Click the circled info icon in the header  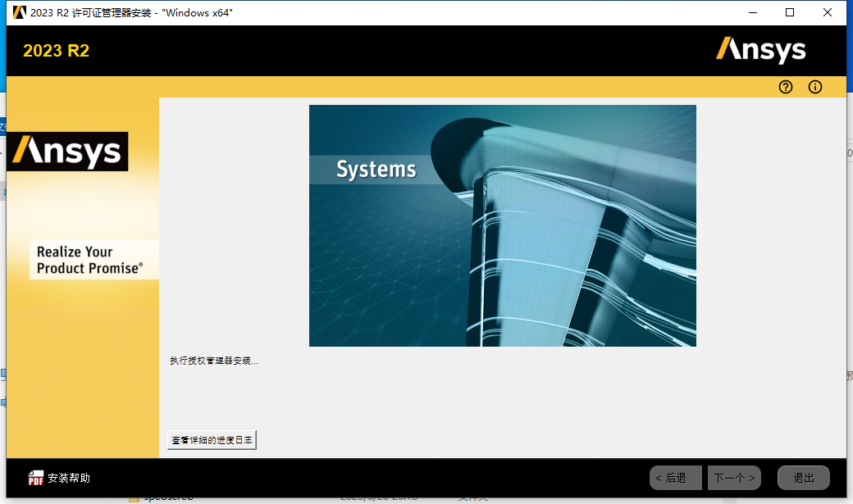coord(814,87)
